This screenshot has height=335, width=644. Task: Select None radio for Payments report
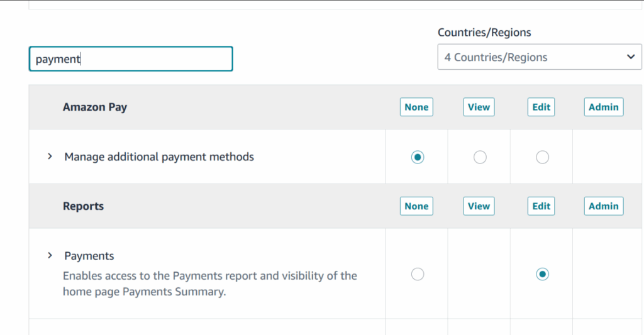click(417, 274)
